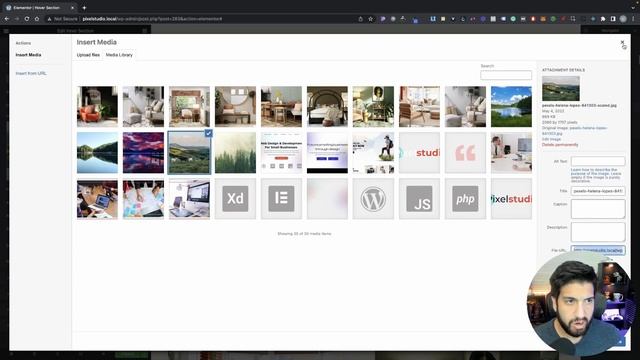Deselect the checked hillside landscape image

(209, 133)
